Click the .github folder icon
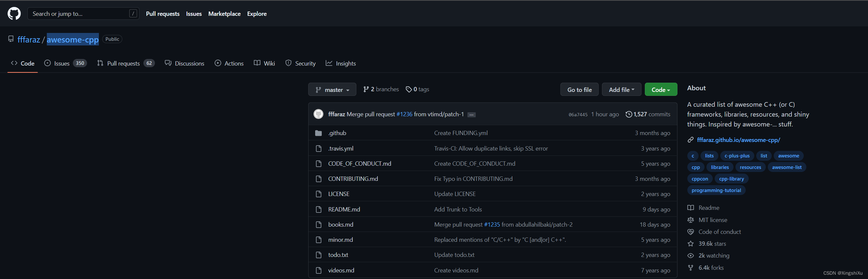 pos(318,133)
